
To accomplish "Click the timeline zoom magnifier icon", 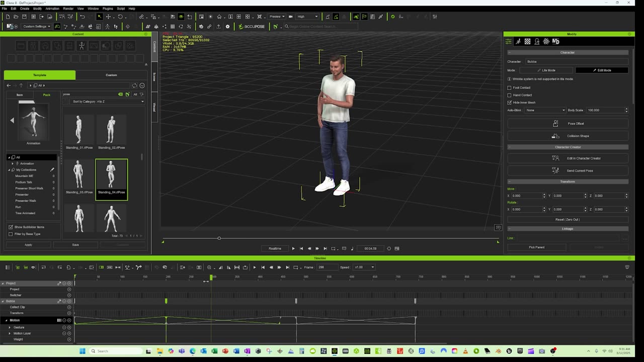I will tap(209, 267).
